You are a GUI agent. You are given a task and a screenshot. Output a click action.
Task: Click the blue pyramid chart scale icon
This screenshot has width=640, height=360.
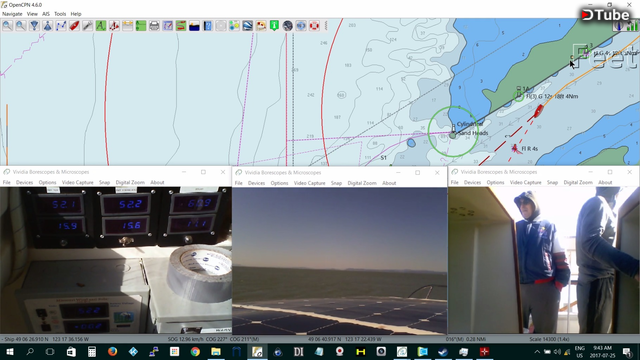(47, 26)
